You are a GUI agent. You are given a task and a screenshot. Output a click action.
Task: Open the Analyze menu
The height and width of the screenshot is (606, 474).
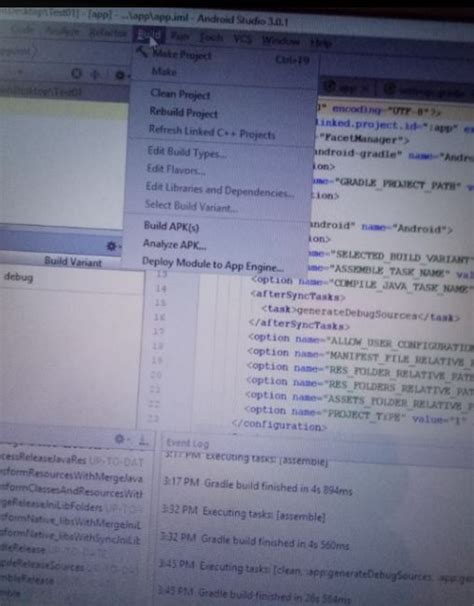click(x=62, y=30)
